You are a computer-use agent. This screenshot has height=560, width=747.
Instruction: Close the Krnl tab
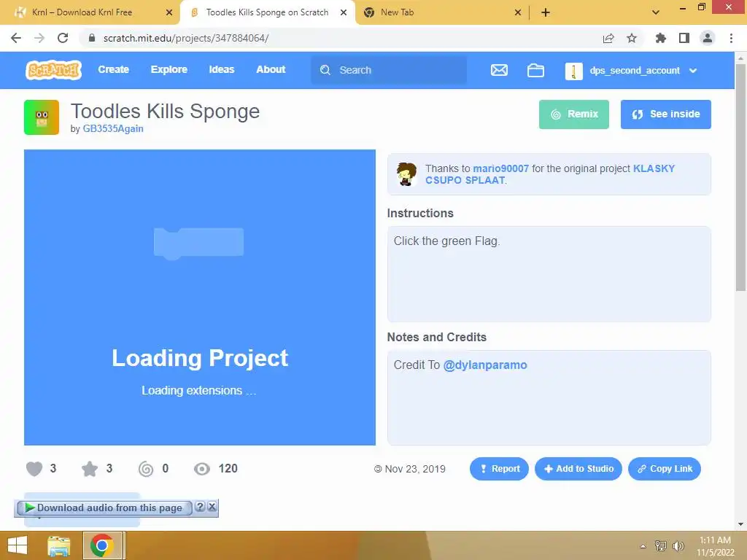click(x=169, y=12)
